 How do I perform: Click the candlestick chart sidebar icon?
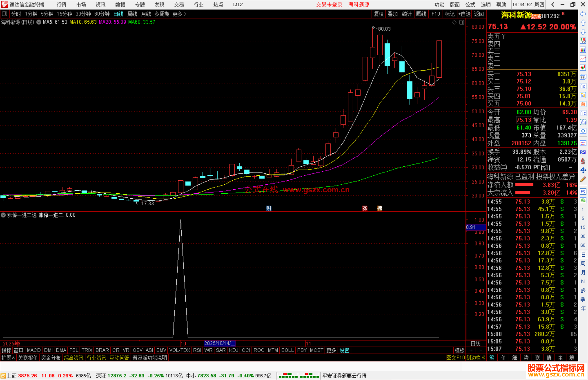(x=583, y=68)
